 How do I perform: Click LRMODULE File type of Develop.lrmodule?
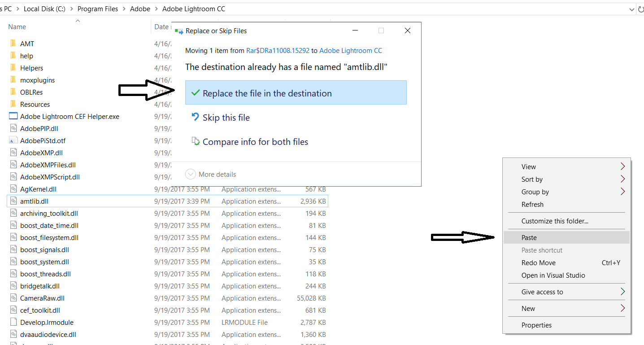pos(244,323)
